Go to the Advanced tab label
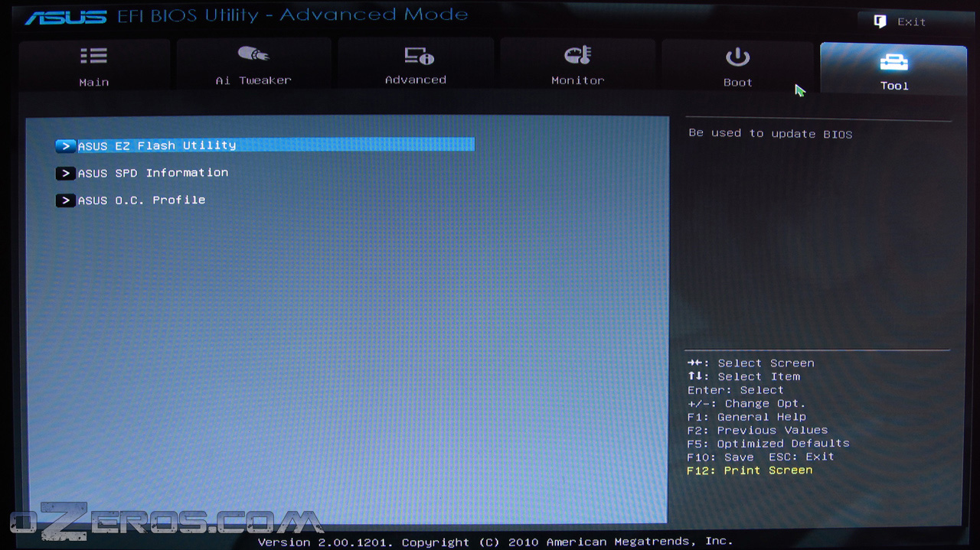 pyautogui.click(x=416, y=80)
